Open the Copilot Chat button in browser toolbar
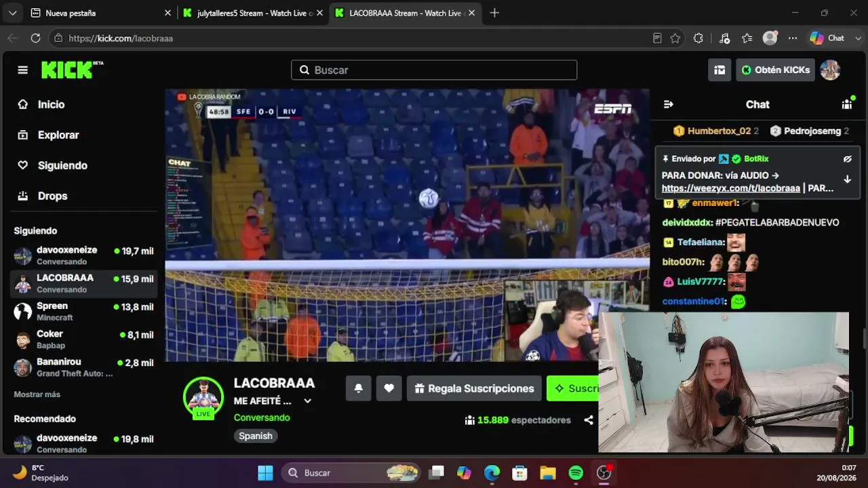868x488 pixels. click(x=827, y=38)
